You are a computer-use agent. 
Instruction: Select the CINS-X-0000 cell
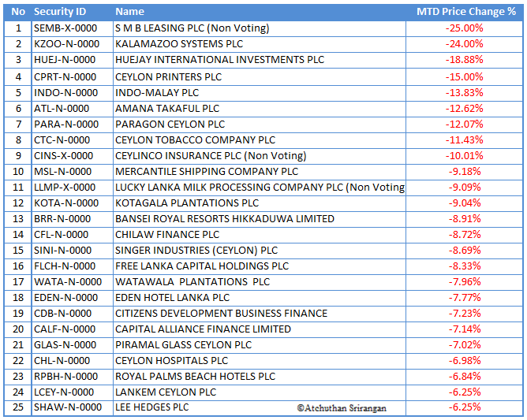click(x=64, y=156)
